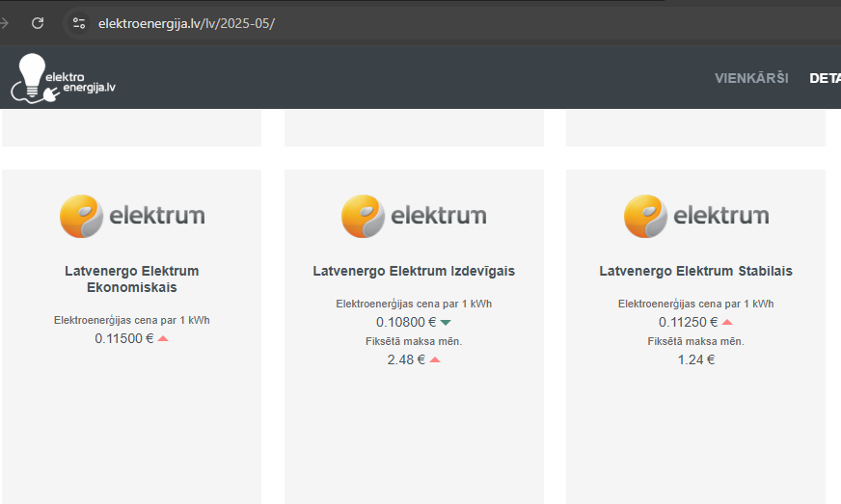Select the price value 0.10800 €
This screenshot has width=841, height=504.
coord(406,322)
